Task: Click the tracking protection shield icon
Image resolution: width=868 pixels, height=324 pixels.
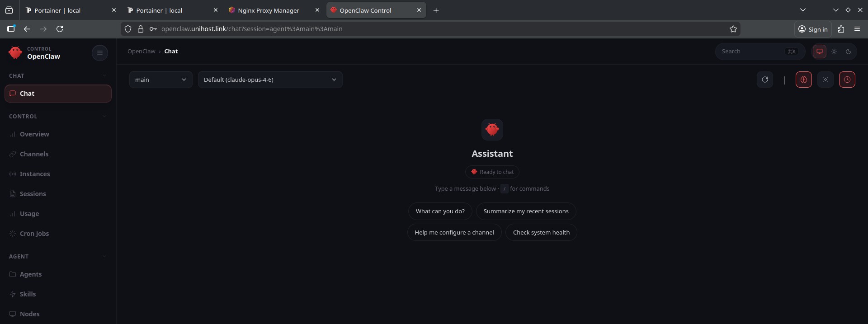Action: coord(128,29)
